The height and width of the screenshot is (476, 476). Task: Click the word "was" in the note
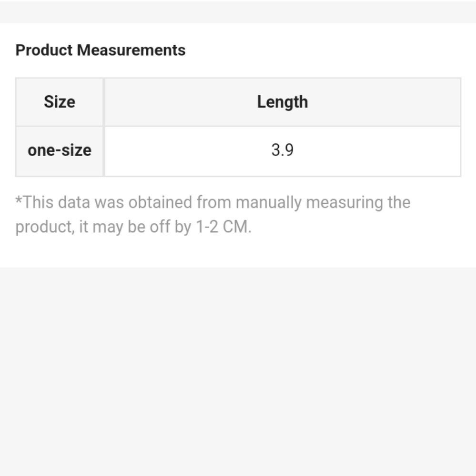[x=109, y=203]
